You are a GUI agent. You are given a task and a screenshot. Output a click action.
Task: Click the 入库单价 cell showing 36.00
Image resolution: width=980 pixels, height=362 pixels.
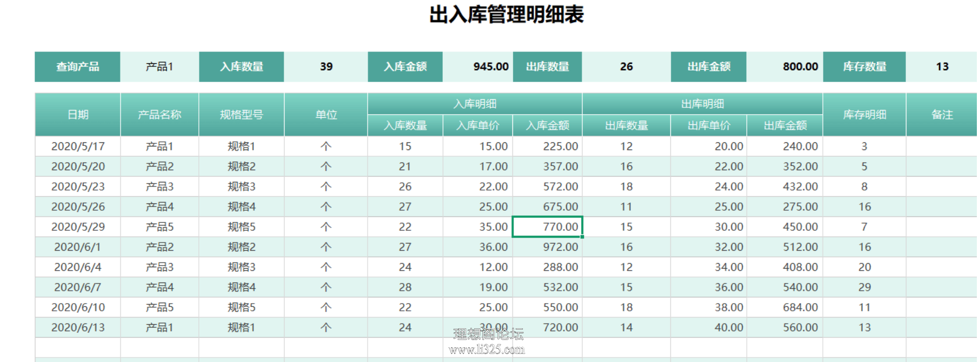(478, 247)
